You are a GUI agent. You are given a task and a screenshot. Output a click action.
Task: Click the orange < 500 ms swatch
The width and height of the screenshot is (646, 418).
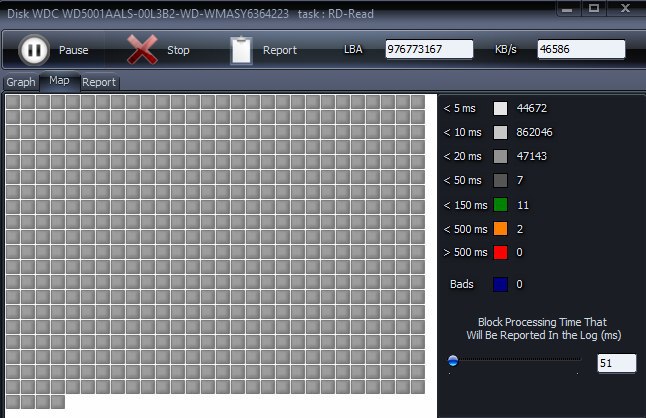click(500, 229)
